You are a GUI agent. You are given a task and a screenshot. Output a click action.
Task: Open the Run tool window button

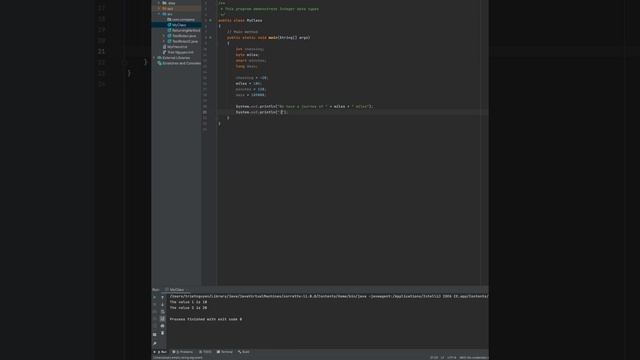pos(160,352)
